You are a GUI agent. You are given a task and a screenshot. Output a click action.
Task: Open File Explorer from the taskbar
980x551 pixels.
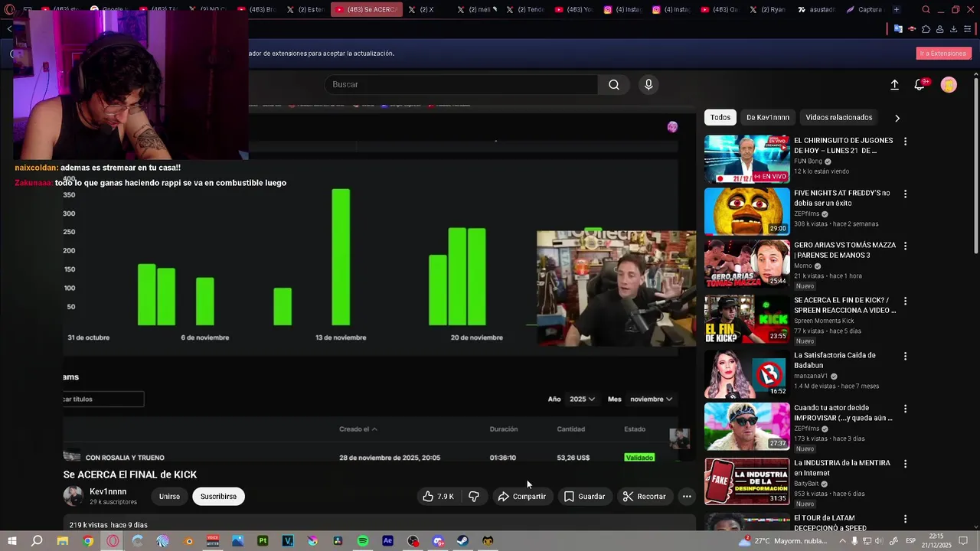[63, 541]
